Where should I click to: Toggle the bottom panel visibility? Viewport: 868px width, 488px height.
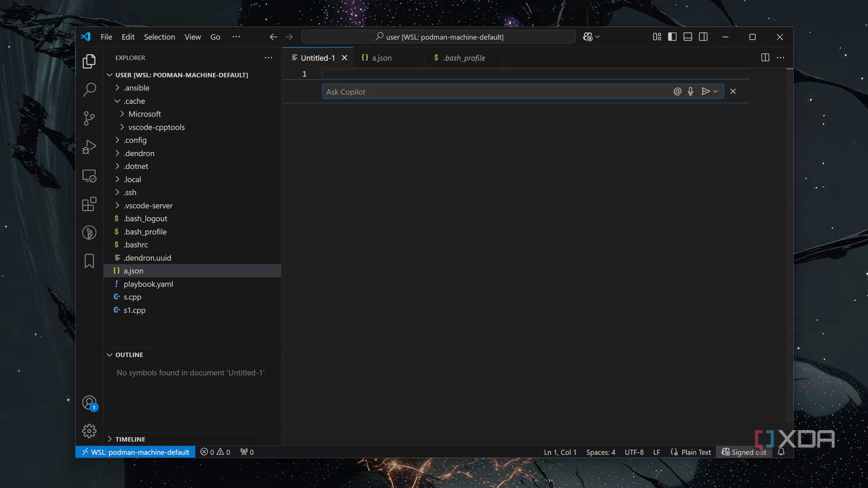coord(687,36)
